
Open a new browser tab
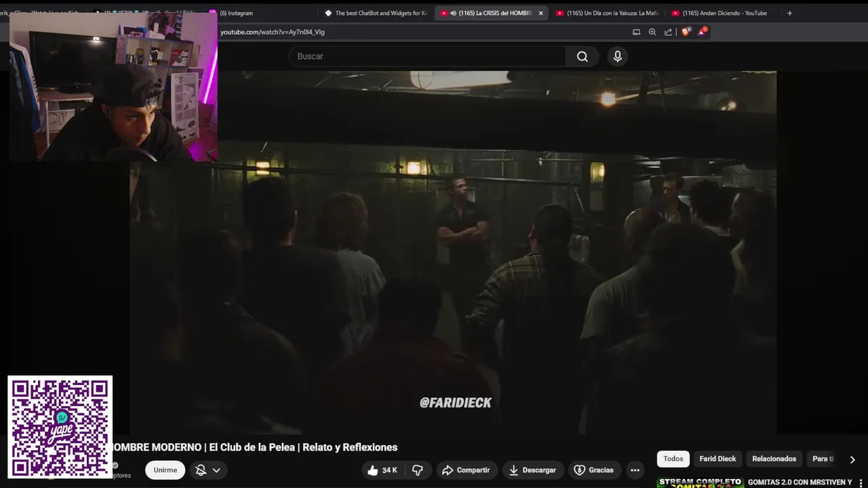coord(789,13)
